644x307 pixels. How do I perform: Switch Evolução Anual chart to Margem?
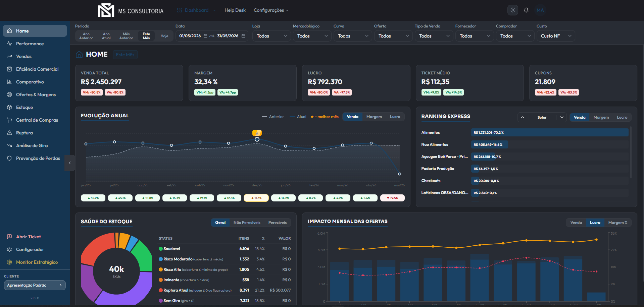[x=374, y=117]
